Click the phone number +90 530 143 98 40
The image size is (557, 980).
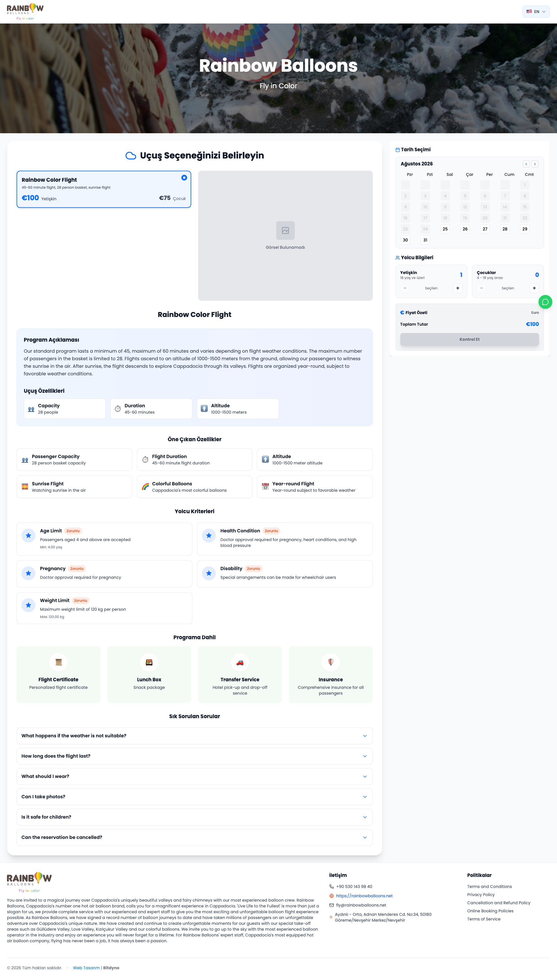(x=354, y=887)
